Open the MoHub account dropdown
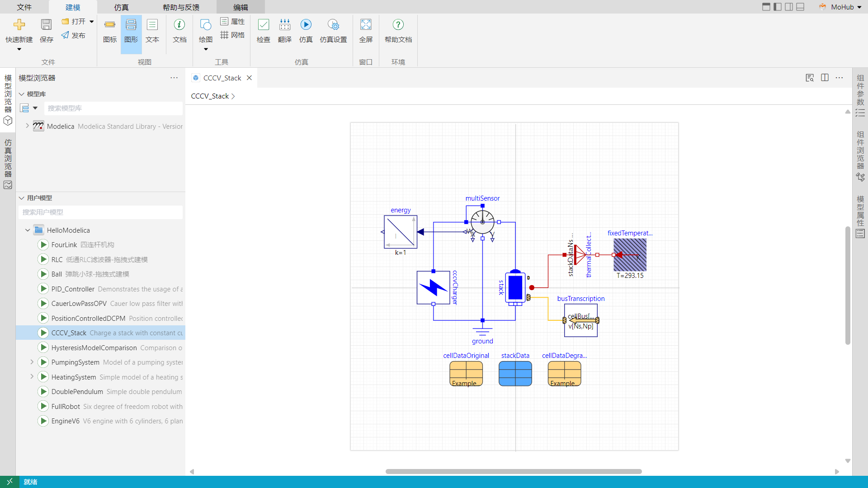 point(859,7)
